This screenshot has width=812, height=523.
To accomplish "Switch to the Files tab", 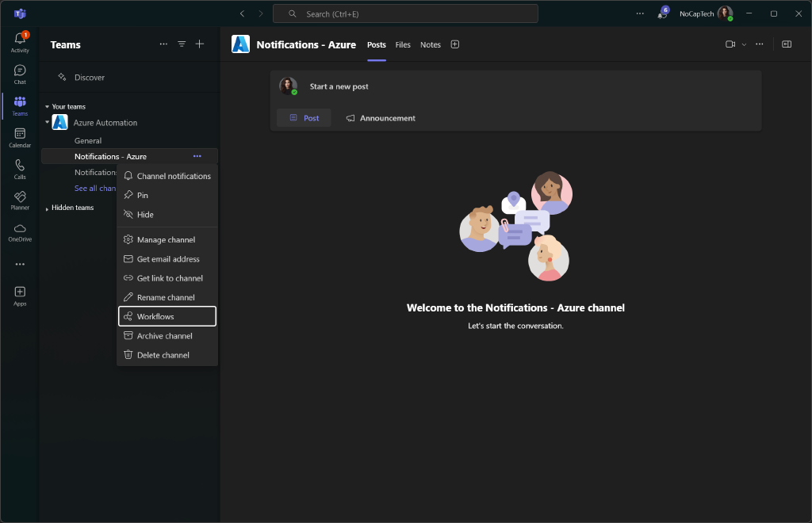I will (x=403, y=45).
